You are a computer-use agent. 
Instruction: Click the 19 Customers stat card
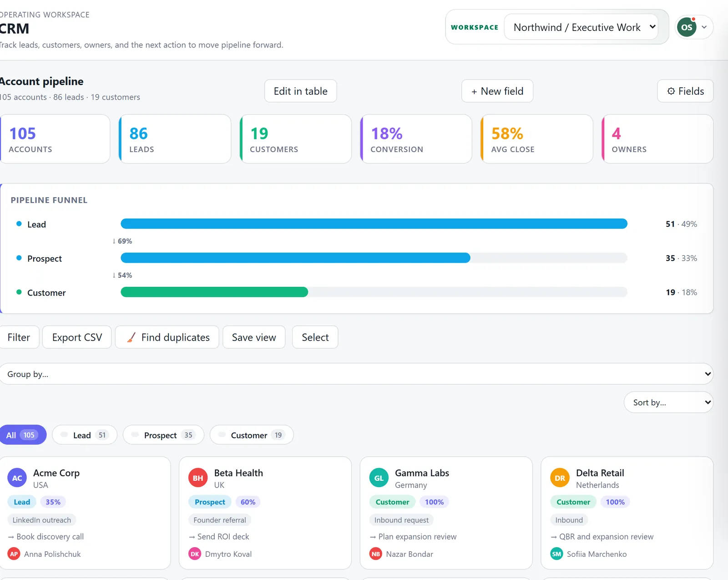point(295,139)
